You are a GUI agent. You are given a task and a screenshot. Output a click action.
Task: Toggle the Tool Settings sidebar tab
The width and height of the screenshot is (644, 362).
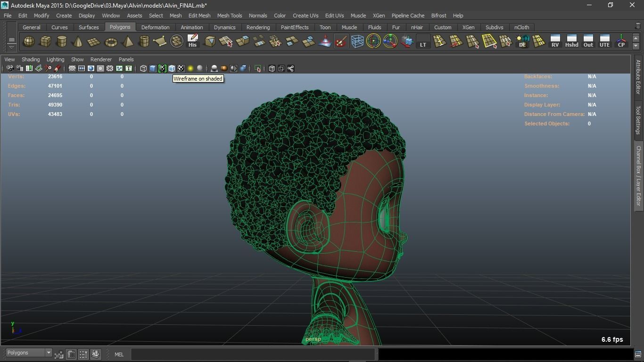pyautogui.click(x=638, y=120)
